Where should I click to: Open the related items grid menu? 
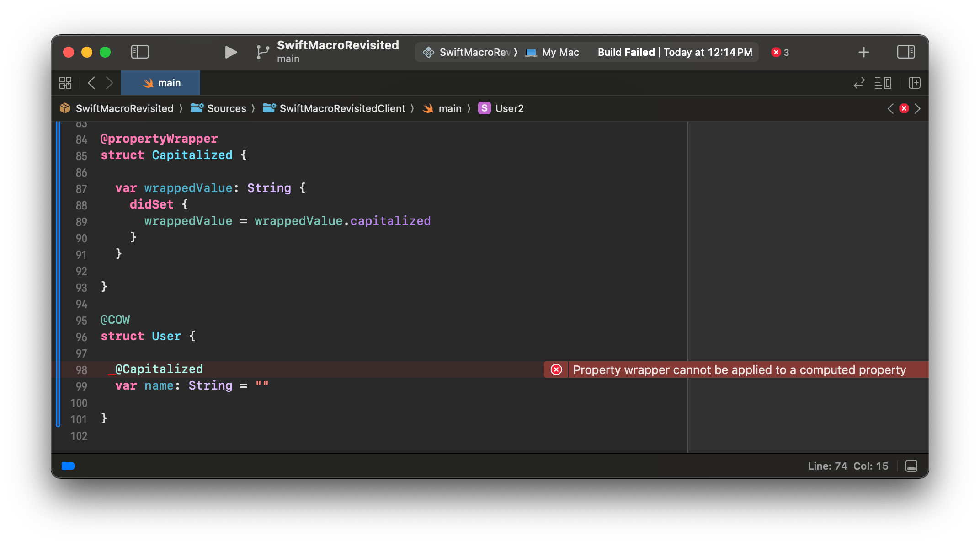coord(65,83)
